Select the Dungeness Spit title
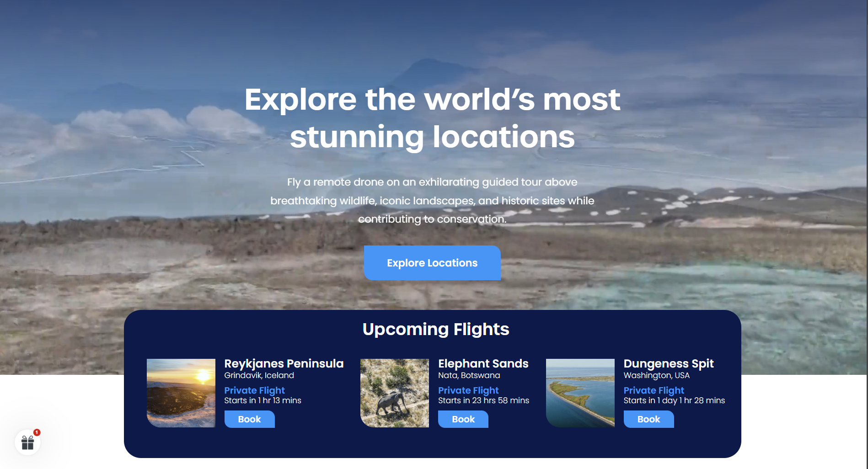This screenshot has height=469, width=868. click(669, 364)
